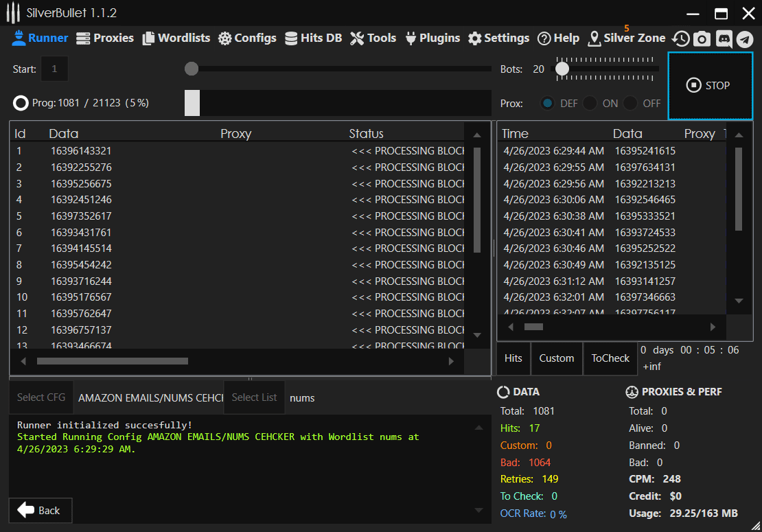This screenshot has width=762, height=532.
Task: Select the OFF proxy radio button
Action: 630,104
